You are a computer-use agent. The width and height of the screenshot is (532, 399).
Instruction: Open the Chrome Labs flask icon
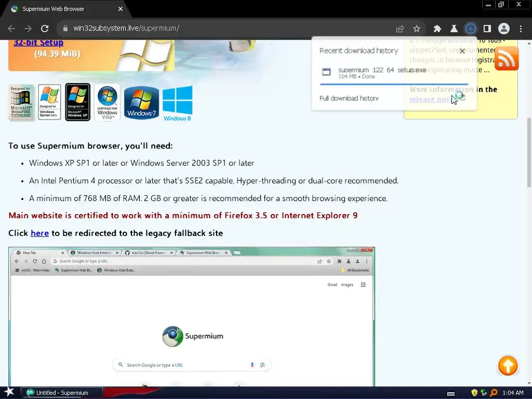(x=454, y=29)
